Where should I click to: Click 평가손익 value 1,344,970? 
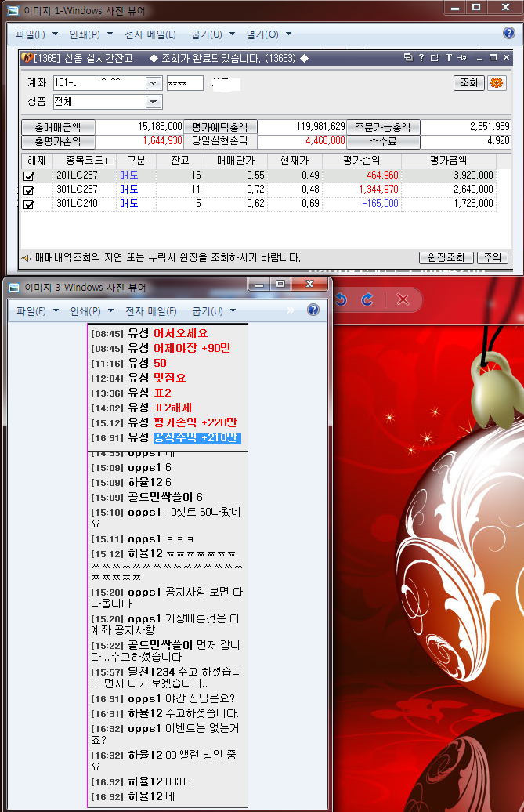[378, 190]
